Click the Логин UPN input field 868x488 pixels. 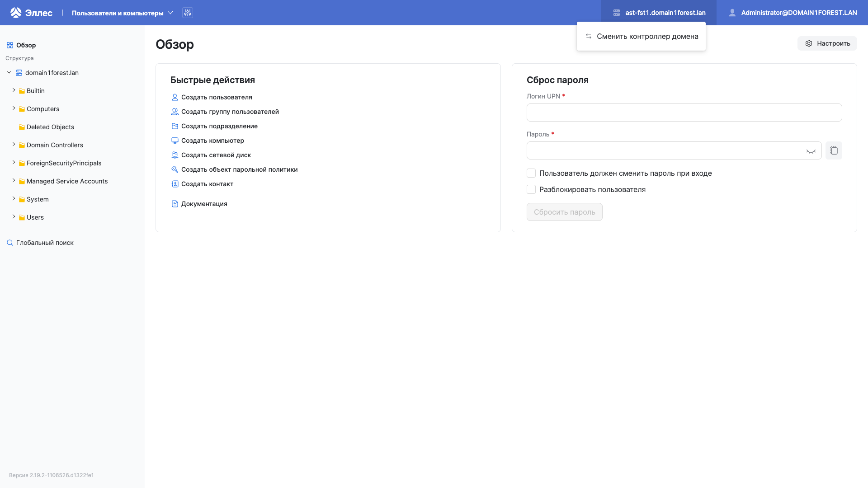click(684, 113)
